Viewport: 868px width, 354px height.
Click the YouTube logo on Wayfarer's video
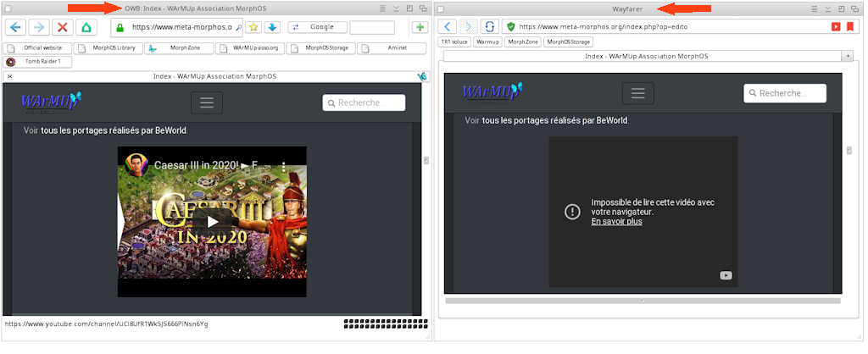[726, 275]
